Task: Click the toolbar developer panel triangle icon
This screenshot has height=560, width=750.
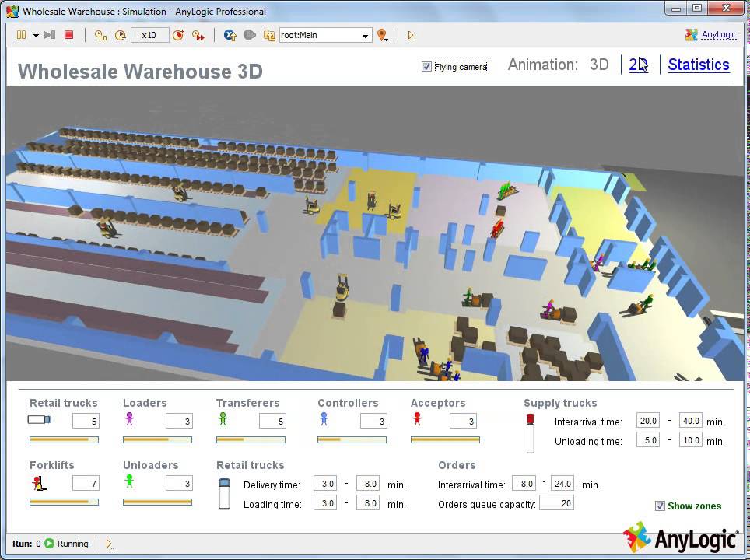Action: [411, 35]
